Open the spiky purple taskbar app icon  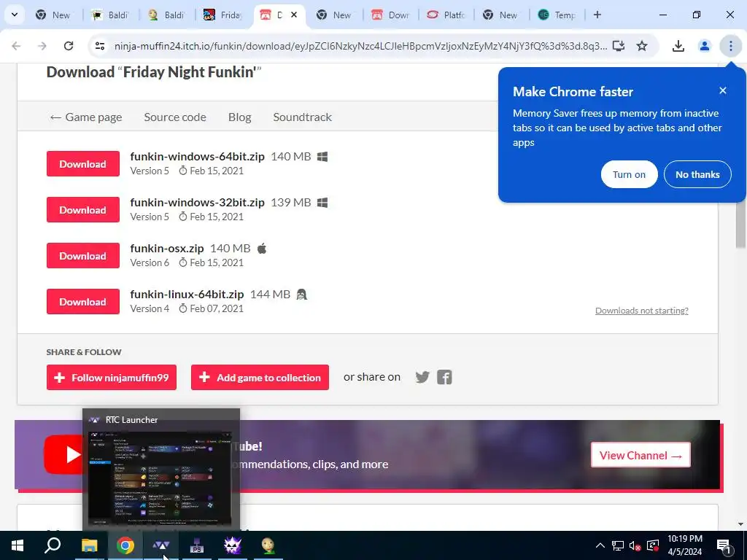[x=233, y=545]
